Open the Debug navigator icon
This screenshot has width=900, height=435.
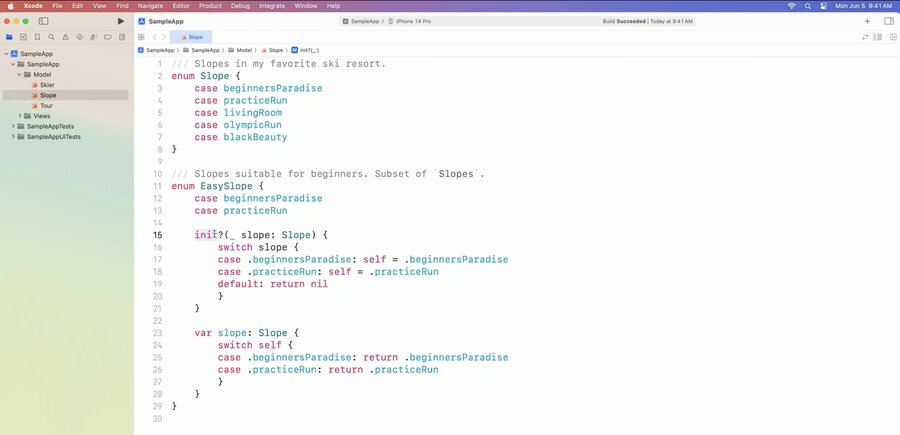pos(94,37)
